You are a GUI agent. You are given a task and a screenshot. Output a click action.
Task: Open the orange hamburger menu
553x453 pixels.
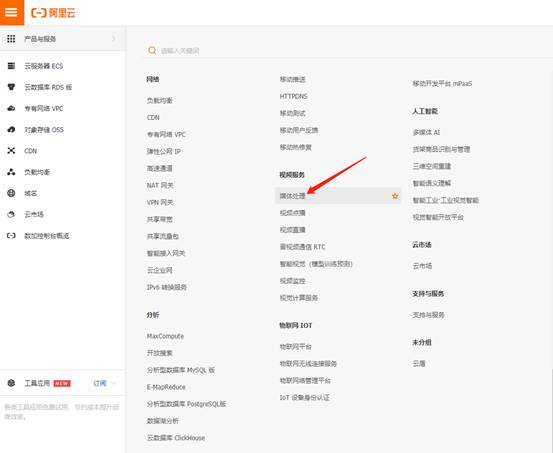point(12,12)
